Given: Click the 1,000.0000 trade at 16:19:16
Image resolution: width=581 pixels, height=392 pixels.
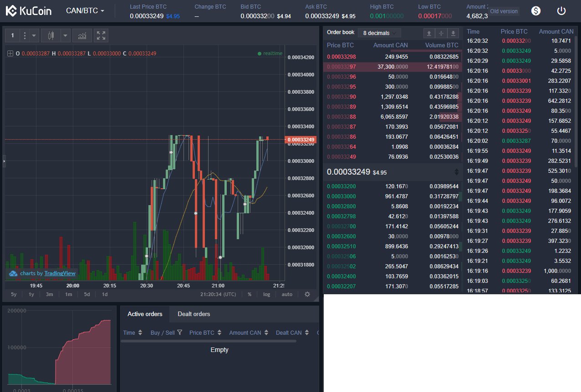Looking at the screenshot, I should 520,271.
